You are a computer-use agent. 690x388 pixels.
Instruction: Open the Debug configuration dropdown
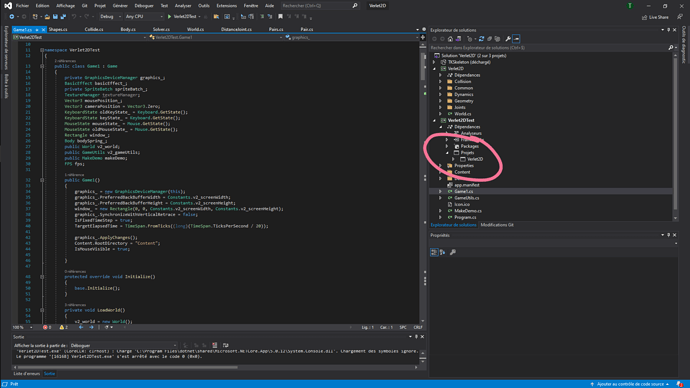point(110,17)
